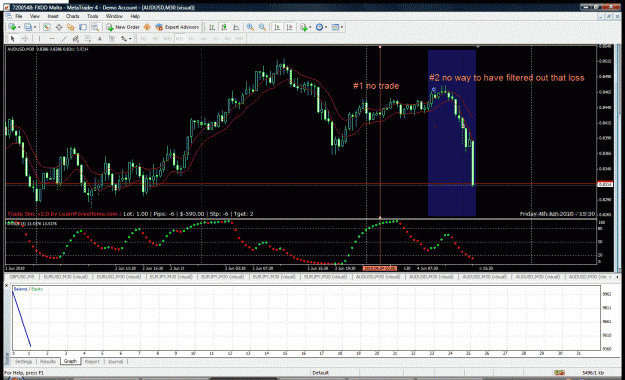This screenshot has width=625, height=380.
Task: Zoom in on the chart
Action: 250,27
